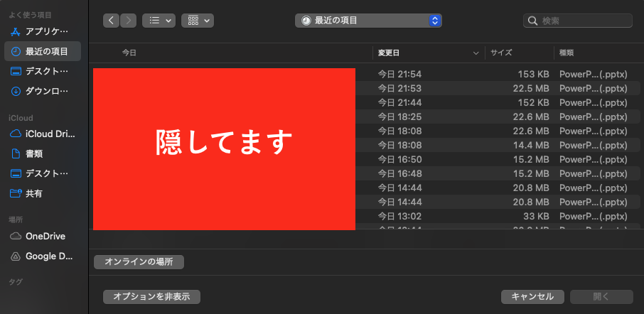Click the applications A icon in sidebar
Image resolution: width=644 pixels, height=314 pixels.
pos(16,31)
